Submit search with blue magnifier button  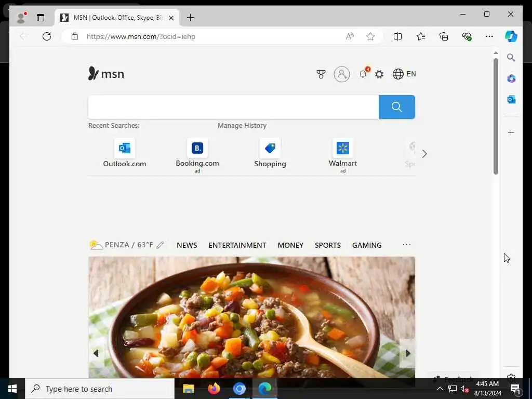396,107
